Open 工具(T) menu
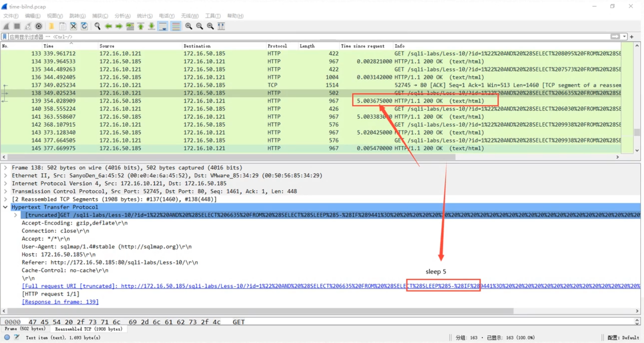Screen dimensions: 644x343 213,16
